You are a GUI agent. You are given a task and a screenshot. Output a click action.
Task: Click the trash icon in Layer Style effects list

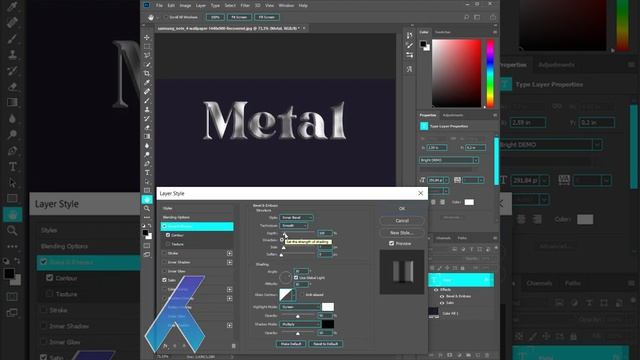click(x=233, y=346)
